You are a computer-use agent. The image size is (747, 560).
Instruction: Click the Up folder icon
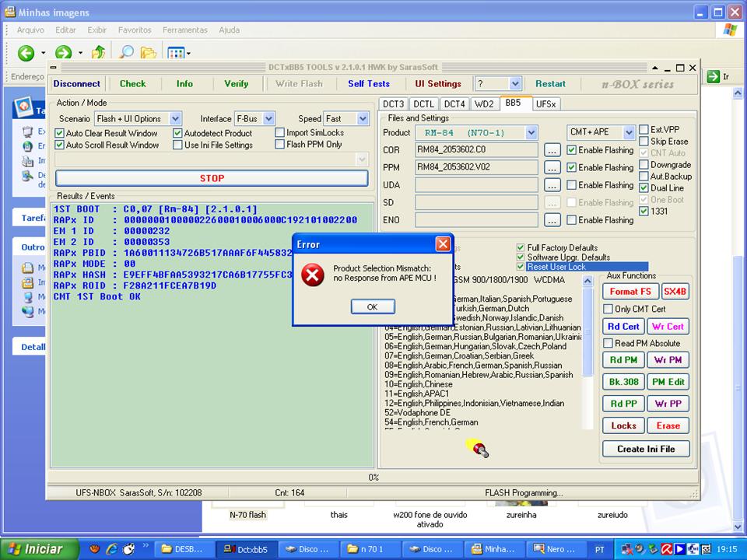pos(98,52)
